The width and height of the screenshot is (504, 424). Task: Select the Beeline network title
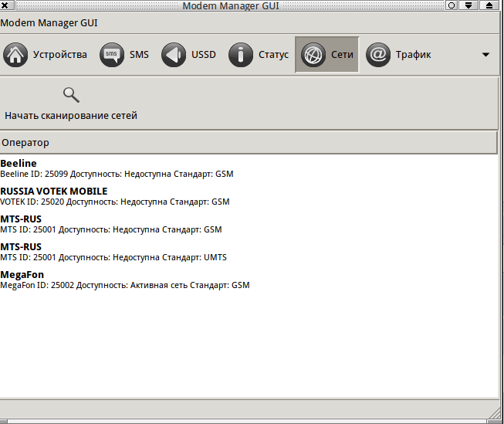click(x=19, y=164)
